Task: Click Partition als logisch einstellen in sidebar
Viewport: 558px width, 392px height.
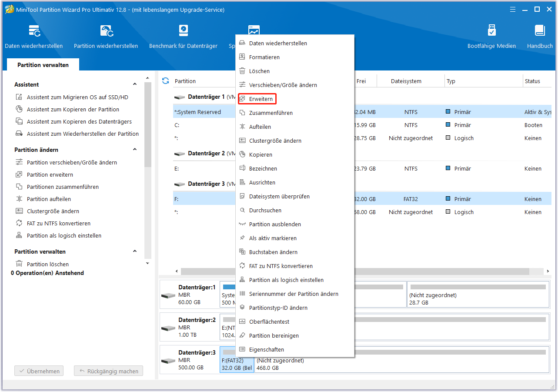Action: click(64, 235)
